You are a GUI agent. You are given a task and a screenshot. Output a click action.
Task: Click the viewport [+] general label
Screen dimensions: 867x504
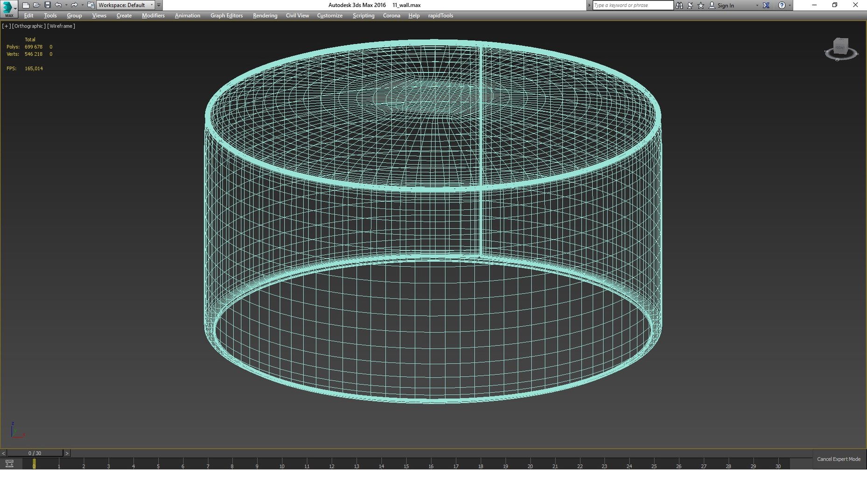click(x=6, y=26)
